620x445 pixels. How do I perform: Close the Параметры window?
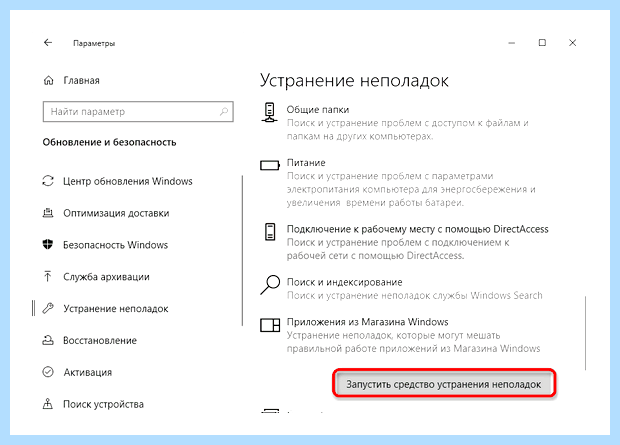pos(572,43)
